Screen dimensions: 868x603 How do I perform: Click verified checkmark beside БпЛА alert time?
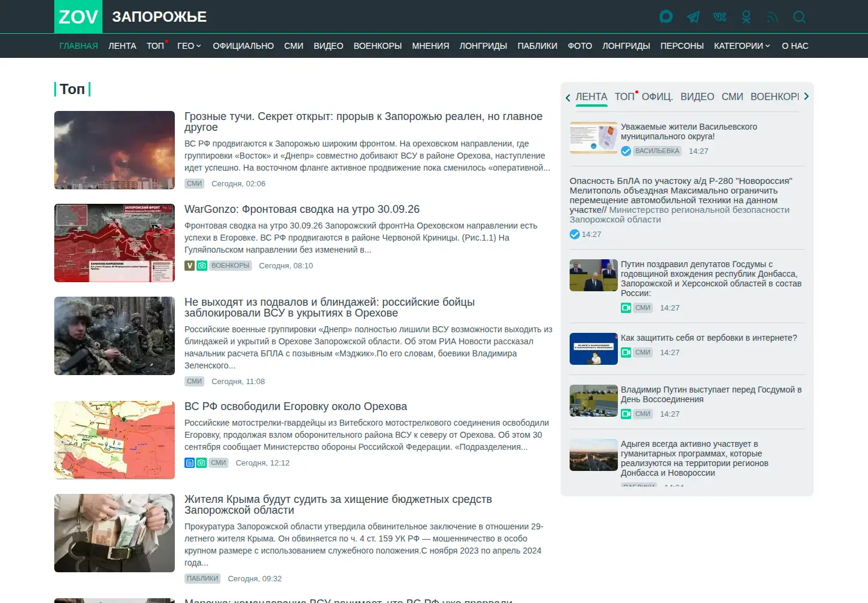coord(574,234)
